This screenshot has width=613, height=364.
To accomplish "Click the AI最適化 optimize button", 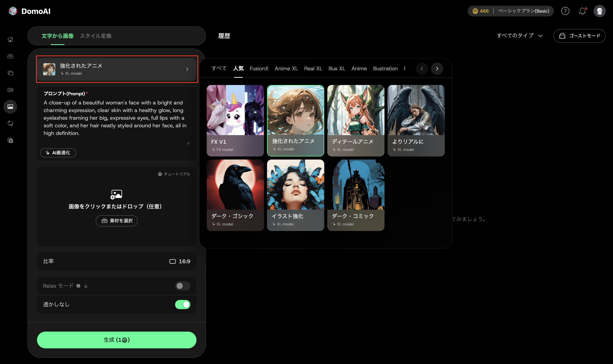I will tap(58, 153).
